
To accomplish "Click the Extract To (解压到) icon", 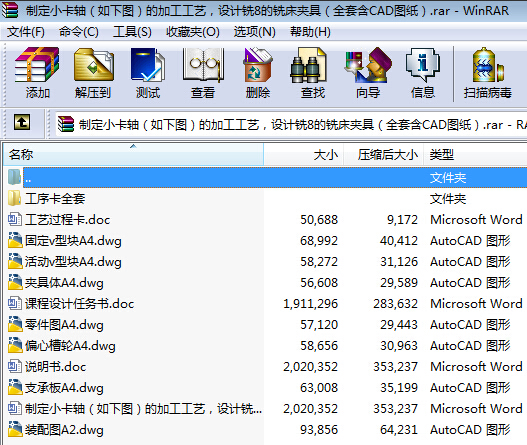I will 93,65.
